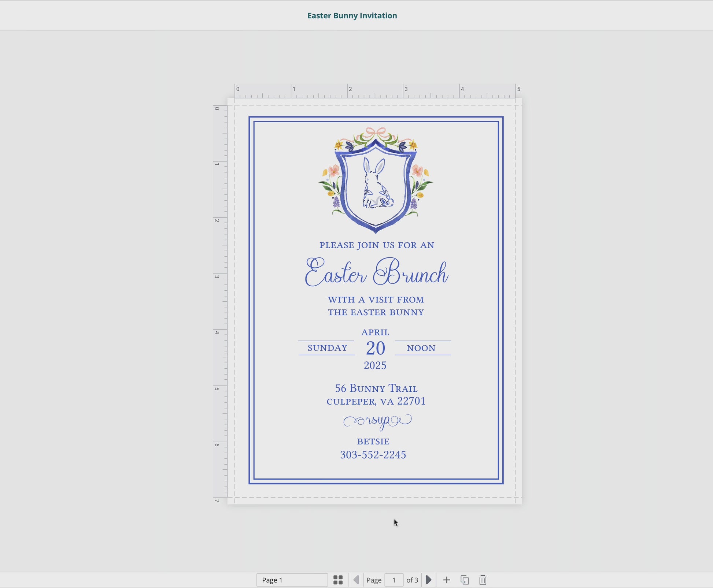Viewport: 713px width, 588px height.
Task: Select the rsvp flourish graphic
Action: 377,421
